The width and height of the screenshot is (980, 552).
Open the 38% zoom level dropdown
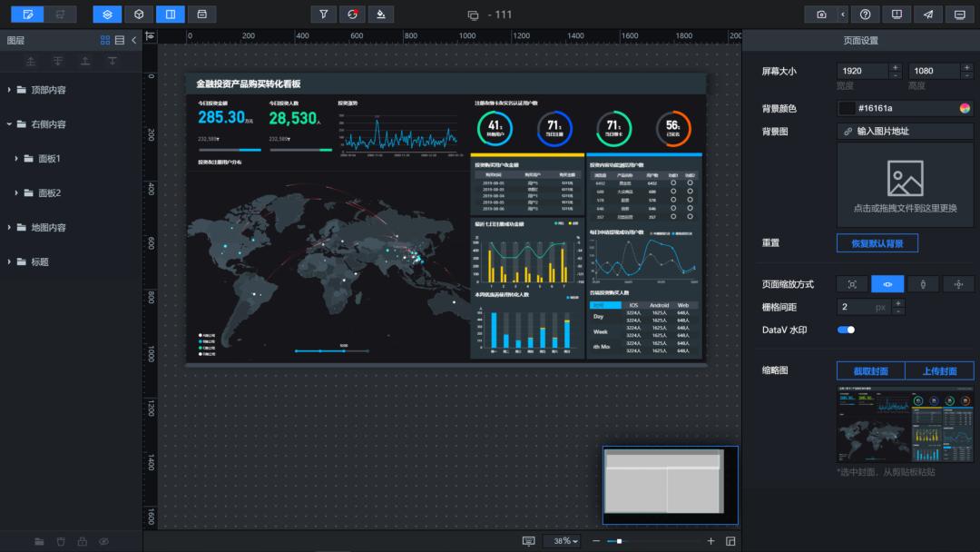click(x=563, y=541)
